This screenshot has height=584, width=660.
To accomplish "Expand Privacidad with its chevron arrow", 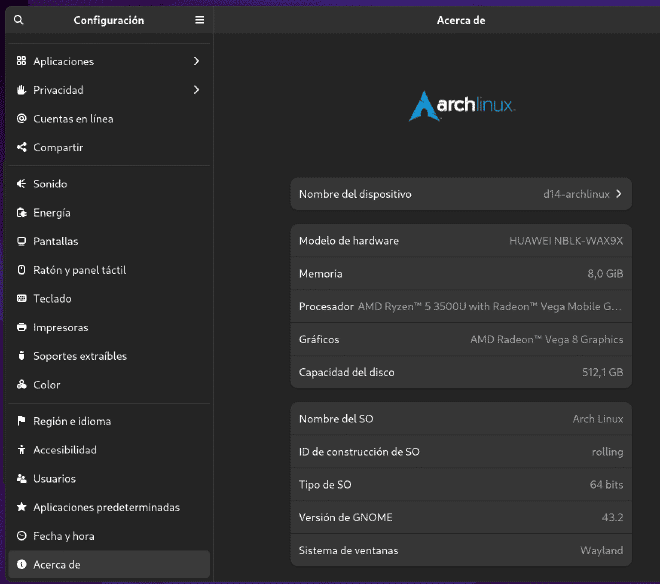I will pos(196,90).
